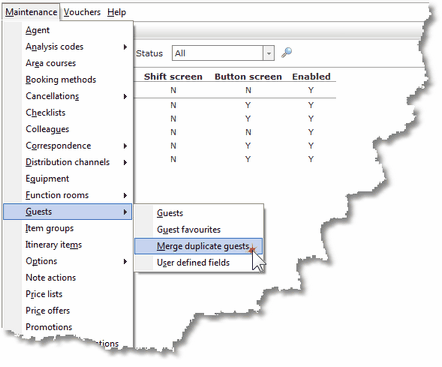442x367 pixels.
Task: Expand the Function rooms submenu
Action: 68,195
